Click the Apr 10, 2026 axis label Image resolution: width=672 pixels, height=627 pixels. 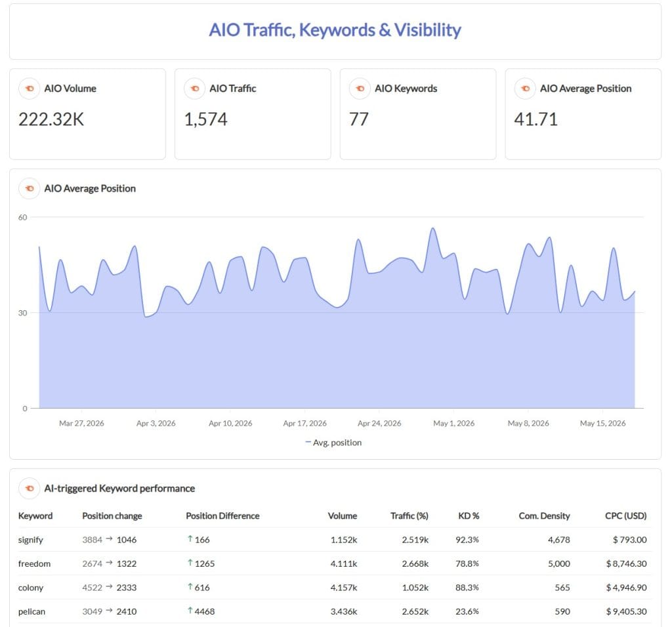tap(230, 423)
